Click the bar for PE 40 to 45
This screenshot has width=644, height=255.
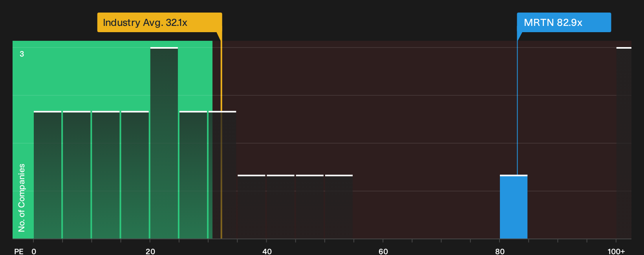(x=280, y=207)
